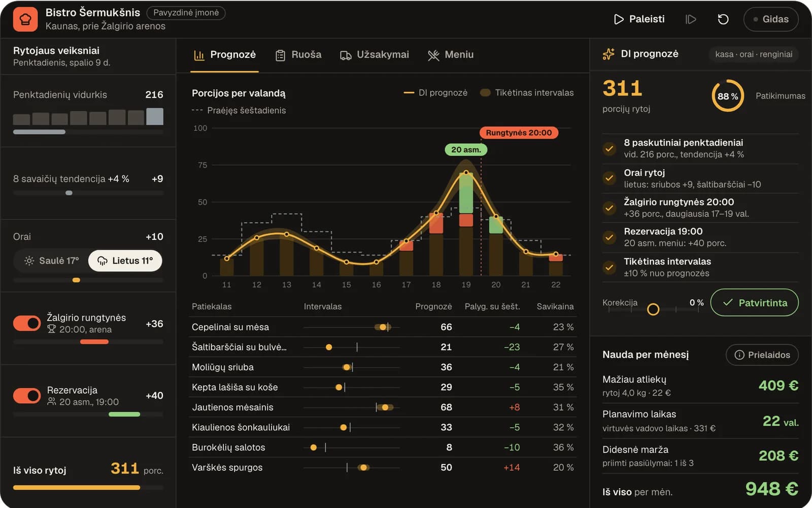Click the check icon for 8 paskutiniai penktadieniai
This screenshot has width=812, height=508.
pos(609,148)
